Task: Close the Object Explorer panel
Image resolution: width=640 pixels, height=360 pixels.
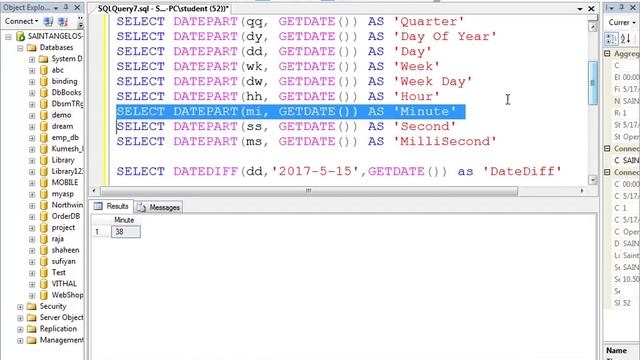Action: point(77,7)
